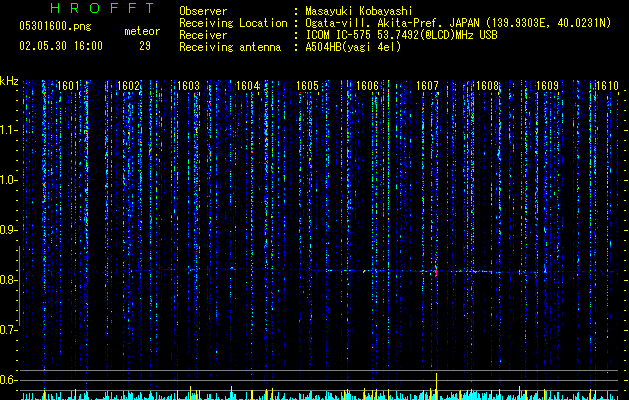The image size is (629, 400).
Task: Click the gray vertical bar beside the axis
Action: 19,286
